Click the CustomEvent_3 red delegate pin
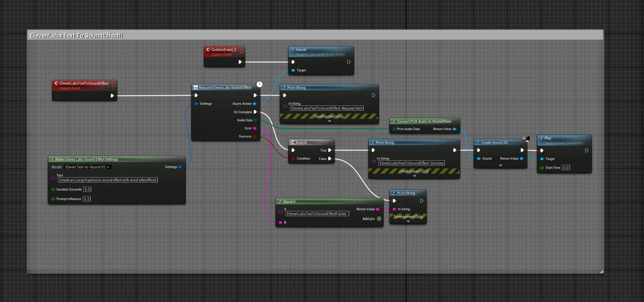 coord(242,51)
